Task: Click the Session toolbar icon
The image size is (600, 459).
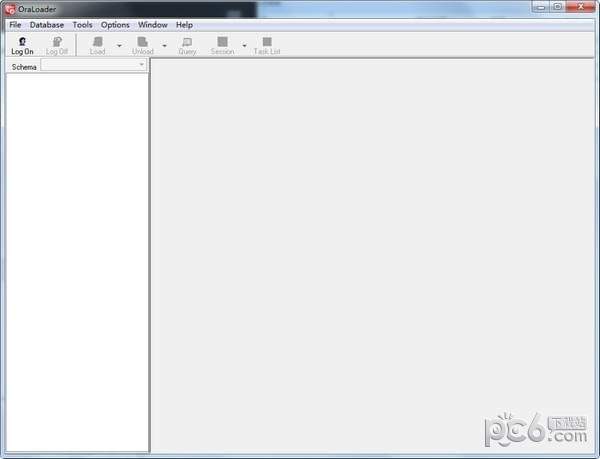Action: coord(222,45)
